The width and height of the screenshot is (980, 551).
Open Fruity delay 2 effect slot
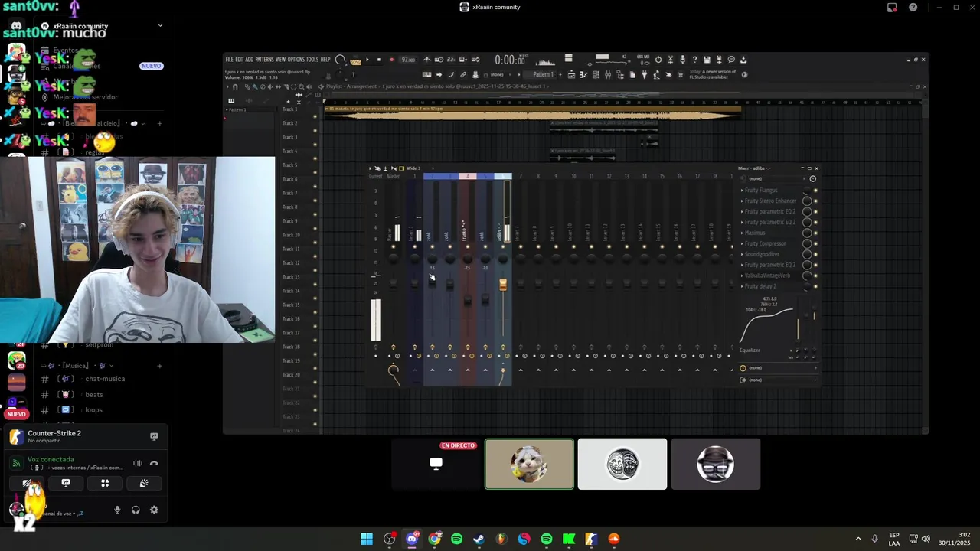pos(760,286)
